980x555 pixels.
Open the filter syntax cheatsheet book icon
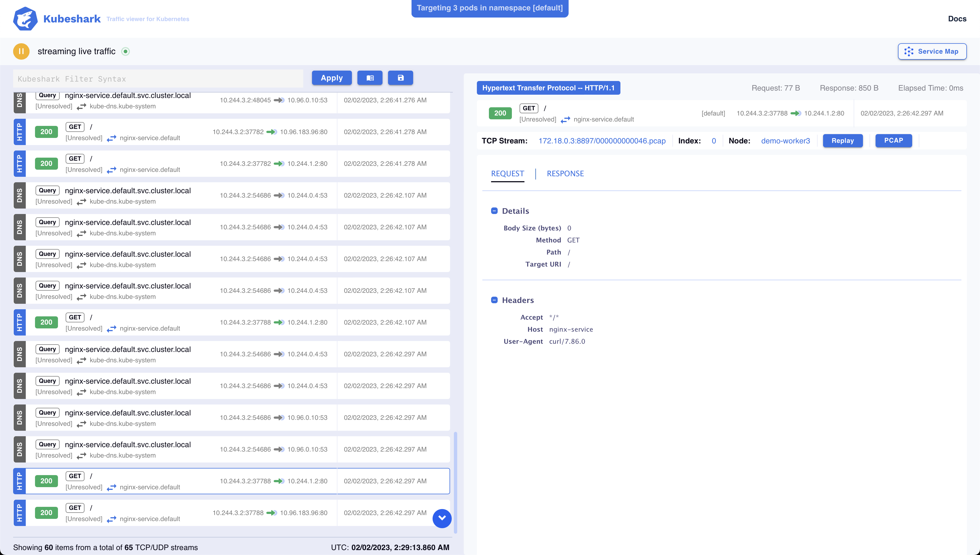point(370,78)
